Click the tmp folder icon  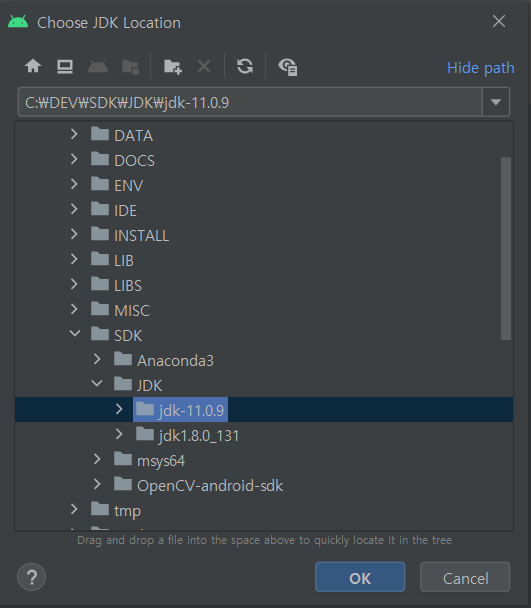pyautogui.click(x=100, y=509)
